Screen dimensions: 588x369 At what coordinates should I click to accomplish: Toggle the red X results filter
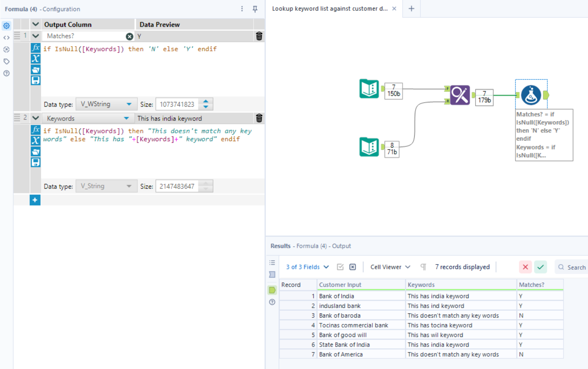coord(525,267)
